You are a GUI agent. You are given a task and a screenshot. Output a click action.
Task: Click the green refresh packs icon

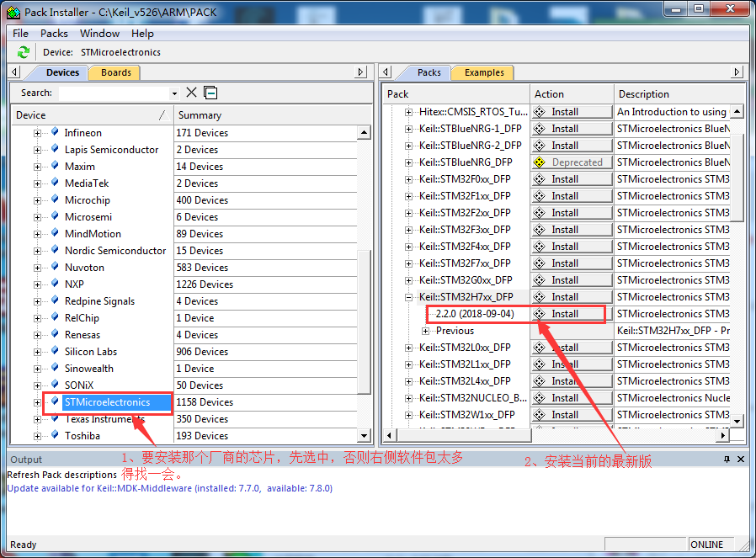(x=23, y=52)
